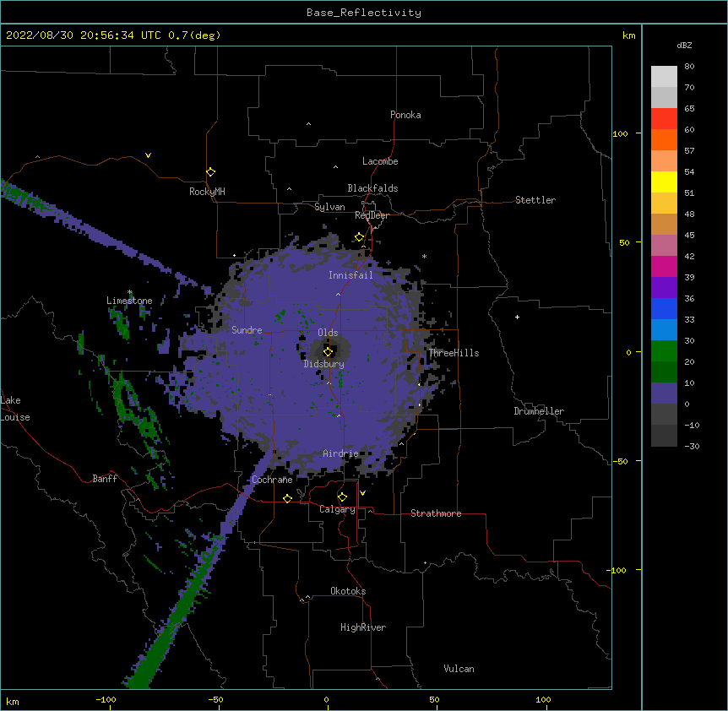Click the yellow radar site marker at Didsbury
Screen dimensions: 728x711
(328, 352)
